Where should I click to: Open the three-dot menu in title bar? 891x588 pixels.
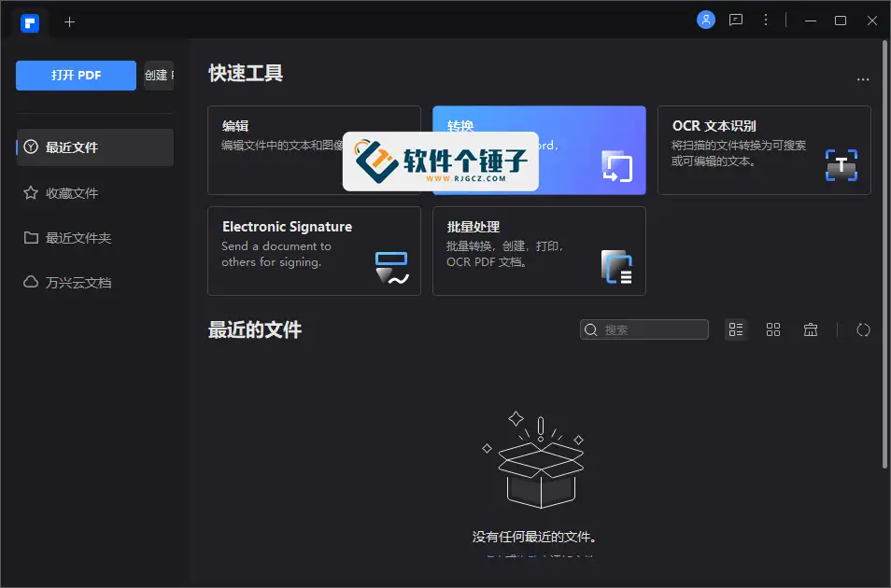point(765,20)
